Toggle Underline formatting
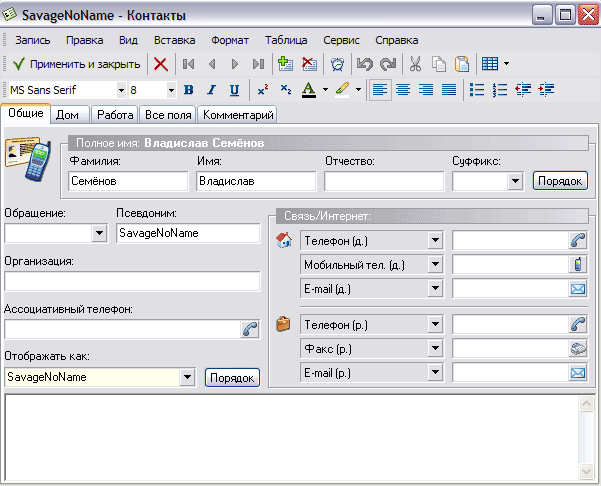The width and height of the screenshot is (601, 486). (234, 90)
